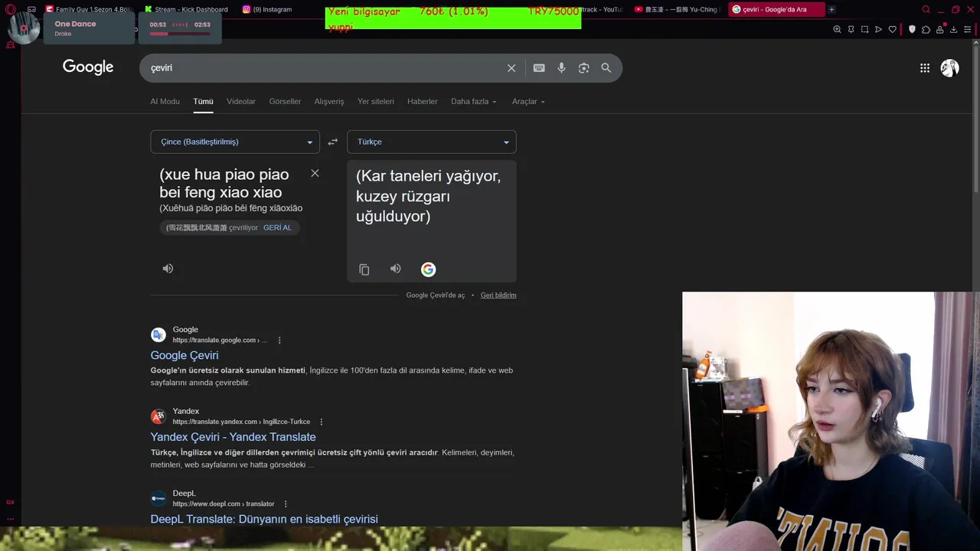Click the send/flow arrow icon

tap(878, 29)
